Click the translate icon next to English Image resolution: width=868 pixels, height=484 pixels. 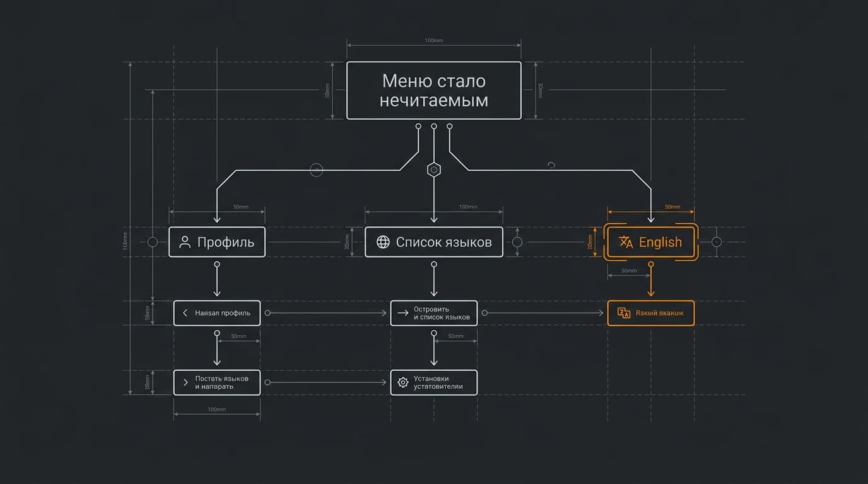click(x=626, y=243)
